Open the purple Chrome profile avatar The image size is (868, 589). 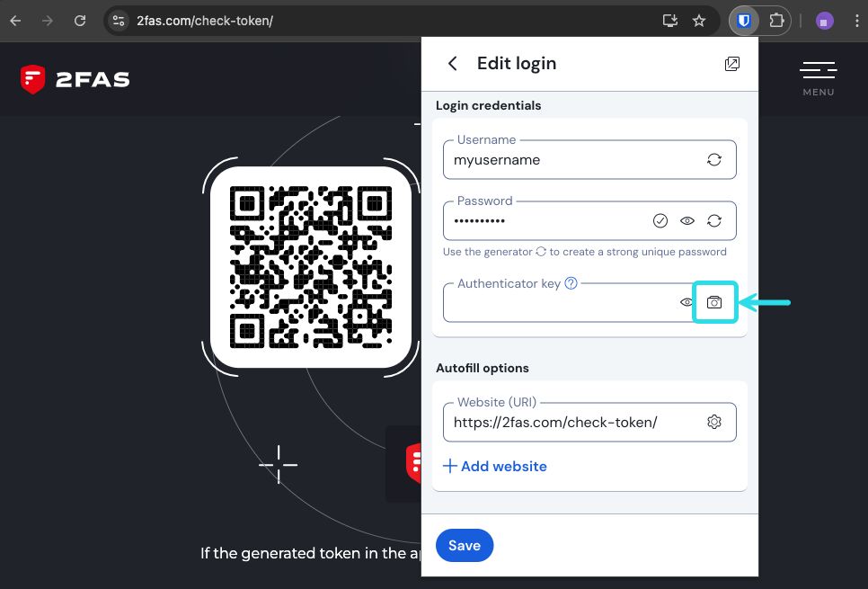824,21
